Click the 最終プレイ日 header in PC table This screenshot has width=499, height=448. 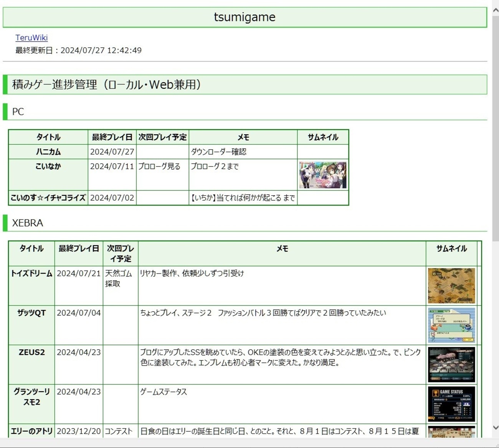pos(112,137)
